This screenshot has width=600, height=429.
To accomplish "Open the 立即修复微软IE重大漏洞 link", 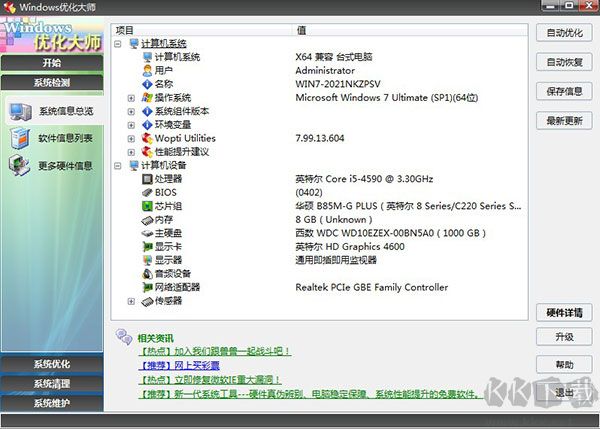I will pyautogui.click(x=210, y=380).
